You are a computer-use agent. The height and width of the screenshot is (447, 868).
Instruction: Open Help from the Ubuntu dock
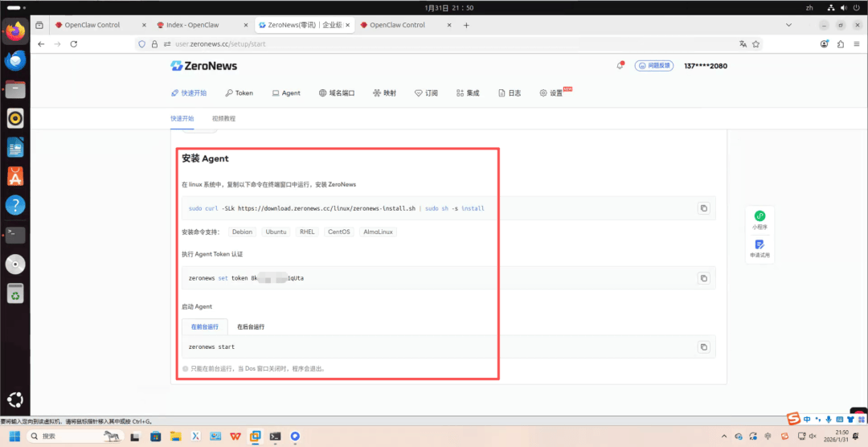(15, 206)
